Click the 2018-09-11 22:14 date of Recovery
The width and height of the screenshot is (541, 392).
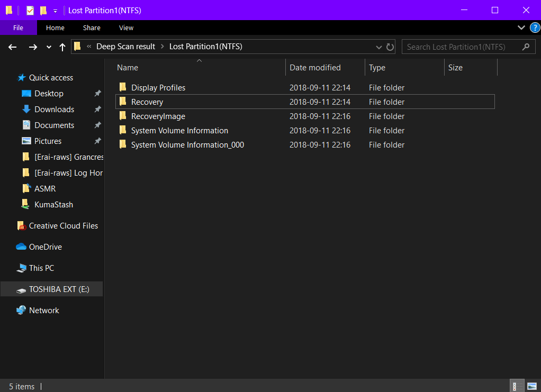click(320, 102)
